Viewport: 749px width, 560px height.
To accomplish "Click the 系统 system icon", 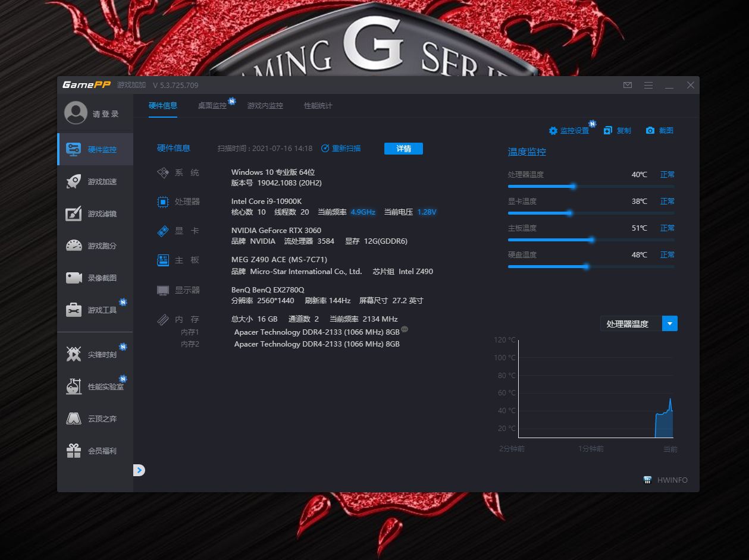I will (163, 173).
